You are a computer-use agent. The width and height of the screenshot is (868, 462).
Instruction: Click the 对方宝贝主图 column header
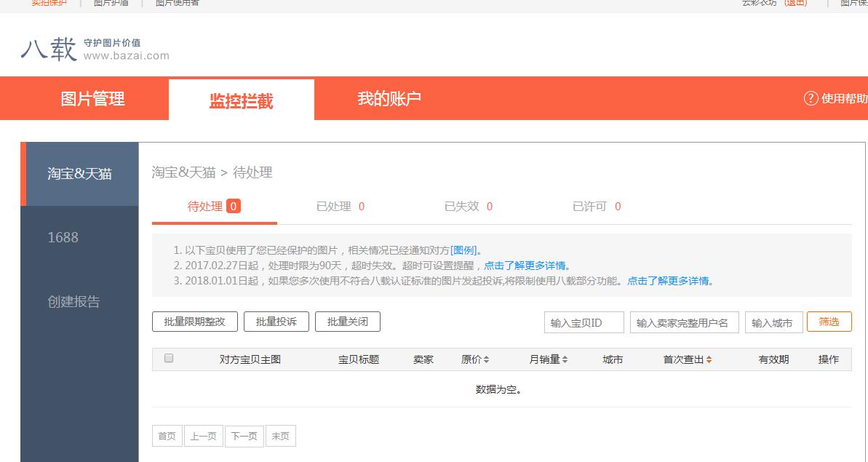(x=250, y=359)
